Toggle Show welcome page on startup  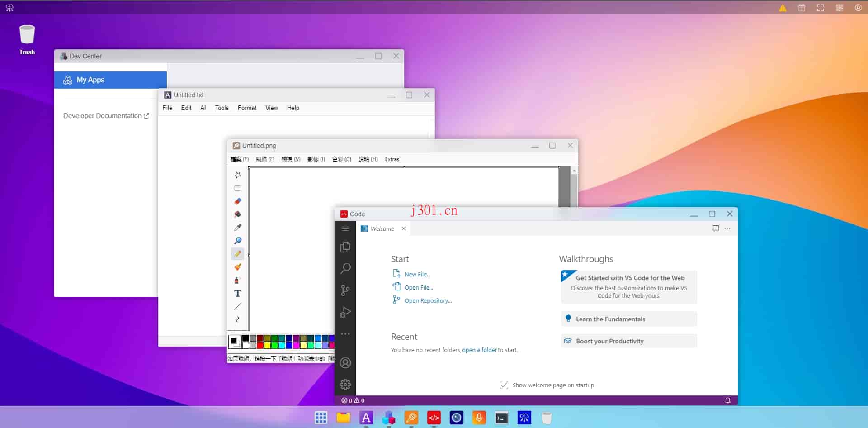point(504,385)
